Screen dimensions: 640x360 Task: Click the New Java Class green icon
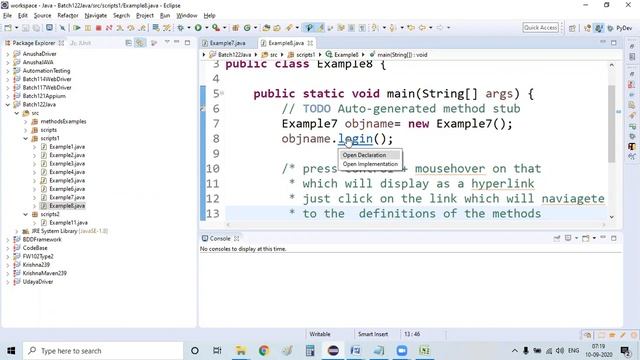[247, 28]
